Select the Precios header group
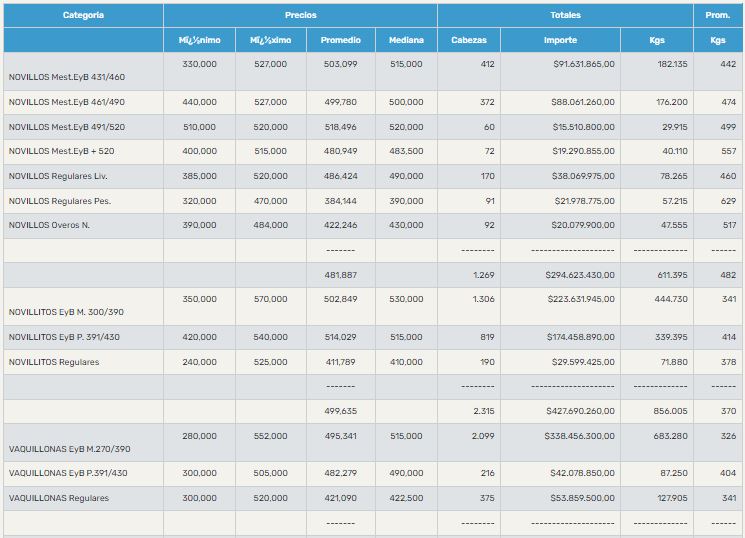Image resolution: width=745 pixels, height=538 pixels. (300, 16)
